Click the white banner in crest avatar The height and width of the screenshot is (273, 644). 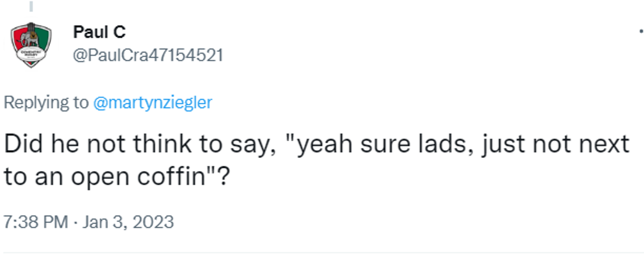pyautogui.click(x=31, y=54)
